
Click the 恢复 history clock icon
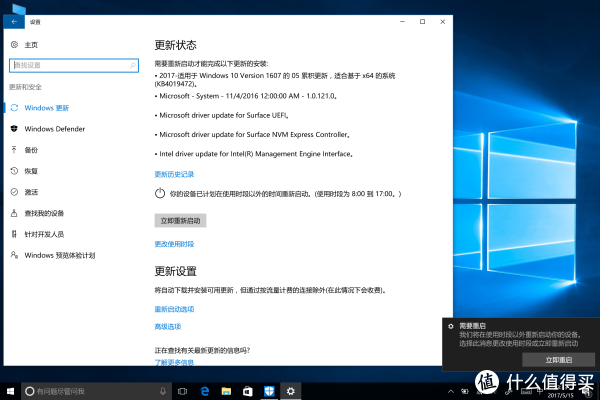pyautogui.click(x=15, y=171)
